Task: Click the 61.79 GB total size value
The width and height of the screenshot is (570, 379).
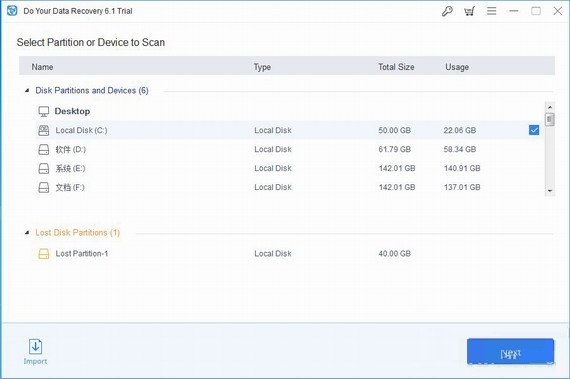Action: (x=394, y=149)
